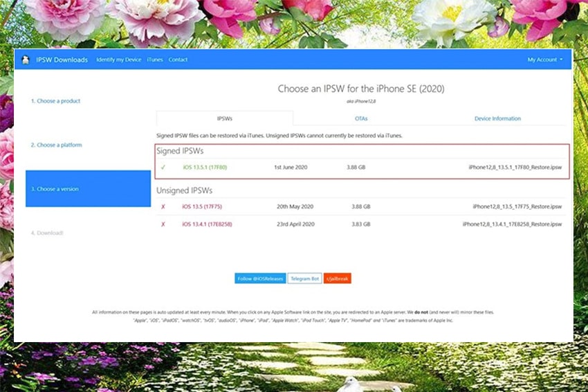Screen dimensions: 588x392
Task: Click the r/jailbreak button
Action: pyautogui.click(x=337, y=278)
